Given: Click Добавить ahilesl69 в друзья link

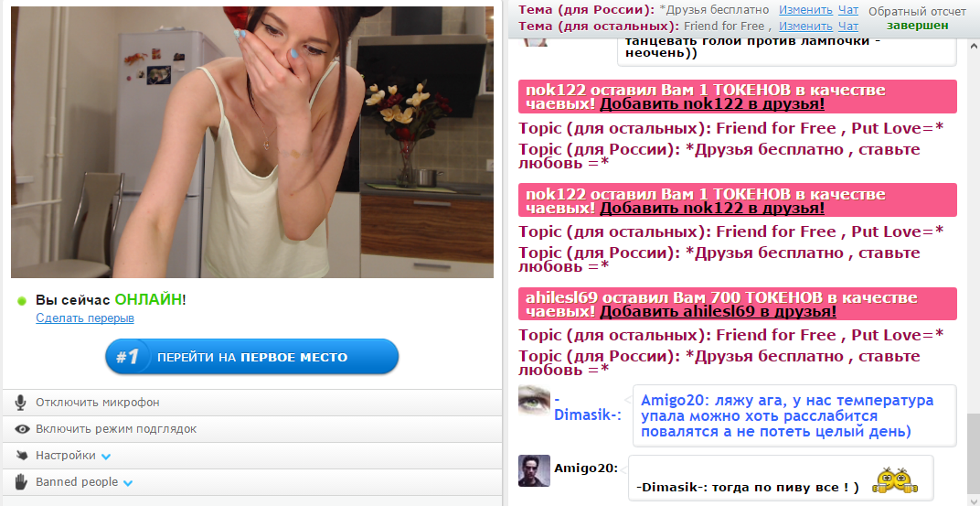Looking at the screenshot, I should tap(719, 311).
